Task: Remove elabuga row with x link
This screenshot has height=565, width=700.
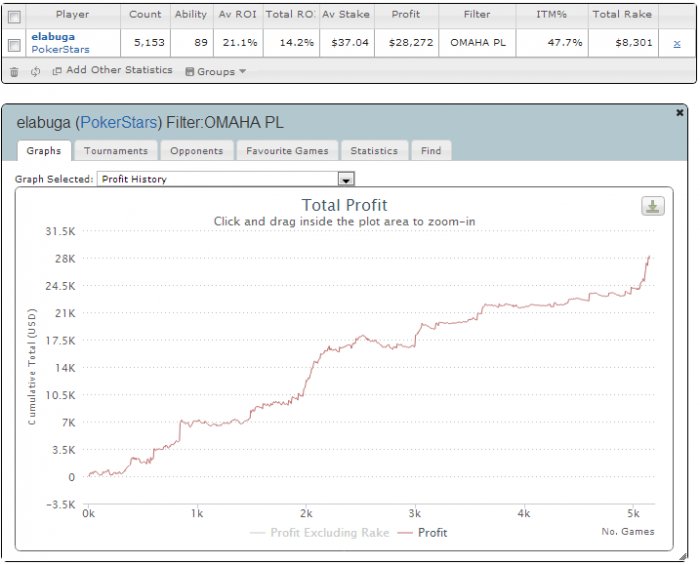Action: [677, 43]
